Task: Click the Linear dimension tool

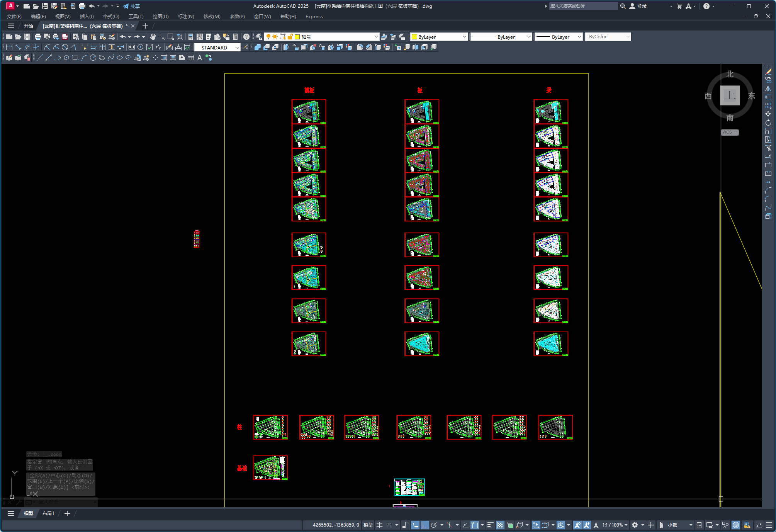Action: [x=9, y=47]
